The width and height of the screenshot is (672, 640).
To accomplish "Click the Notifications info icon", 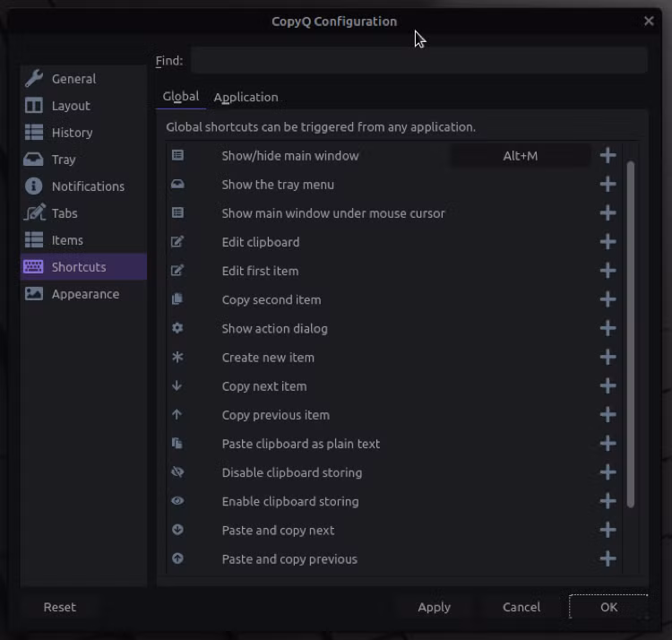I will pyautogui.click(x=34, y=186).
